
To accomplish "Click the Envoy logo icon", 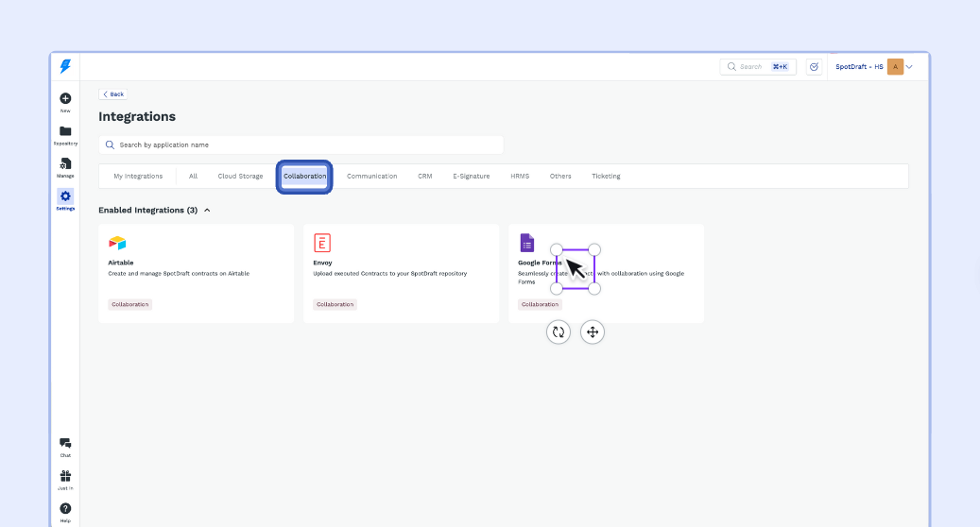I will tap(322, 243).
